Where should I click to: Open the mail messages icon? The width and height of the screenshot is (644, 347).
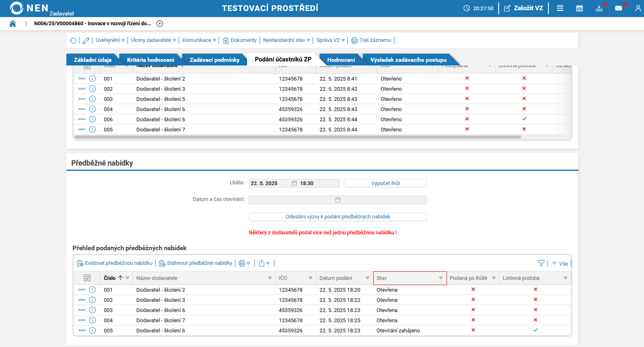tap(618, 8)
